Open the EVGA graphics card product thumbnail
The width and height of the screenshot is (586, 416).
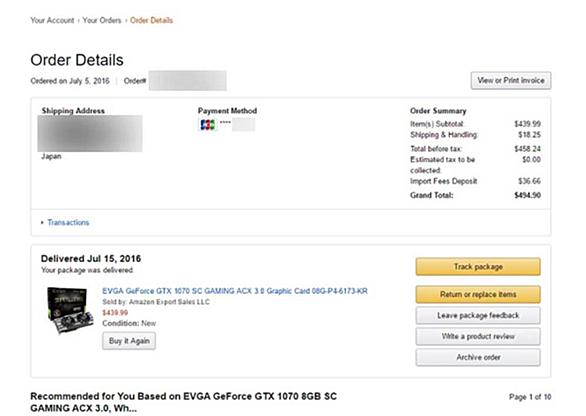[70, 310]
